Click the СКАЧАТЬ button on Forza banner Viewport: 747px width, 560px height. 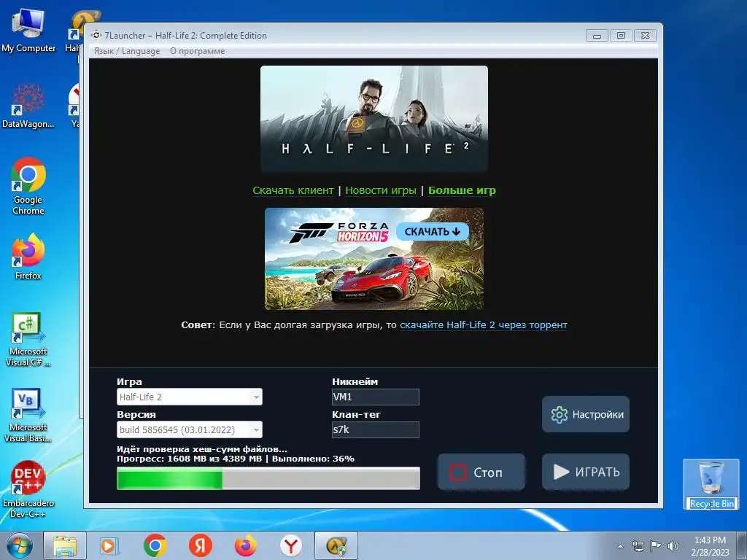point(433,231)
